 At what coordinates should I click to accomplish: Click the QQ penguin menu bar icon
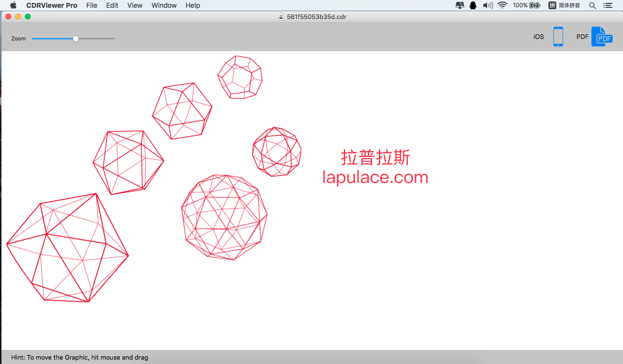(x=473, y=5)
